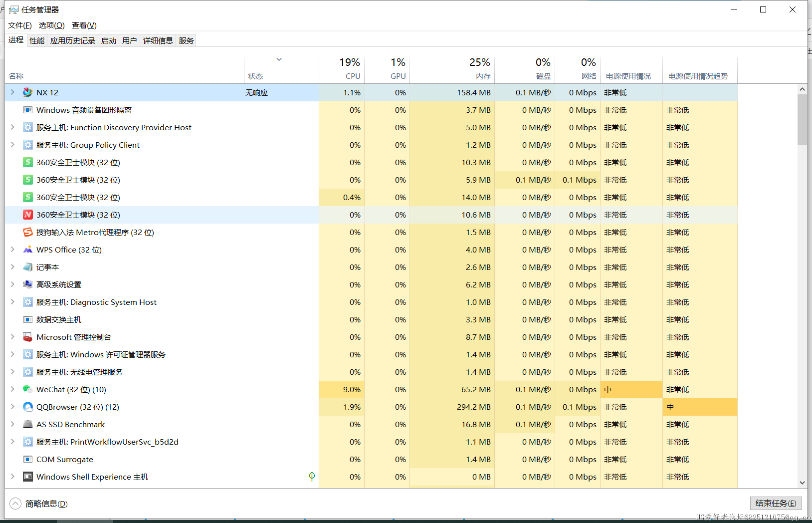This screenshot has height=523, width=812.
Task: Expand the AS SSD Benchmark group
Action: tap(12, 424)
